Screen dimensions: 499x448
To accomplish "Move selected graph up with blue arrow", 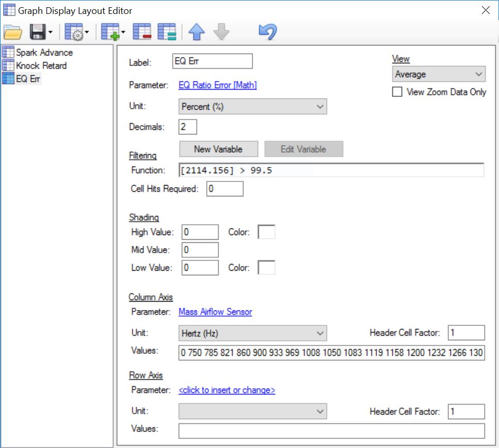I will 197,32.
